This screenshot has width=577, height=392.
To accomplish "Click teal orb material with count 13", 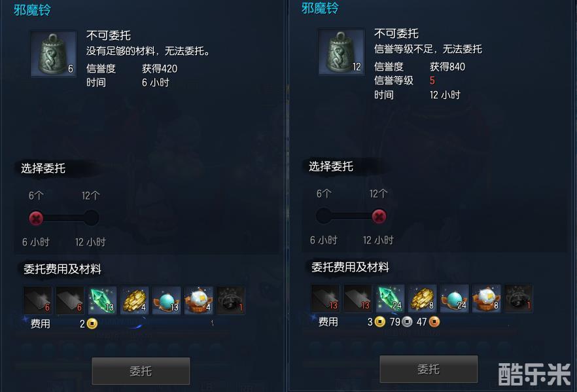I will 166,300.
